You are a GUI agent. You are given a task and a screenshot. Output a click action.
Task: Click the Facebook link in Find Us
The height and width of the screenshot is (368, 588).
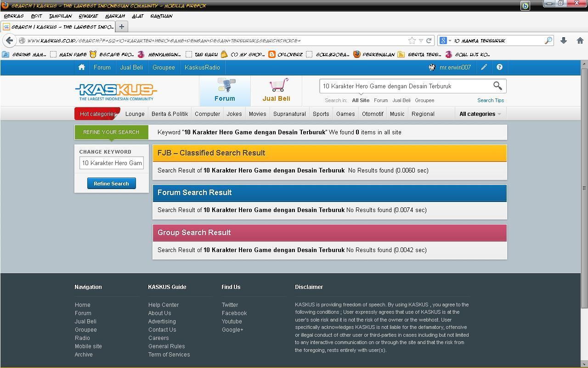pyautogui.click(x=234, y=313)
